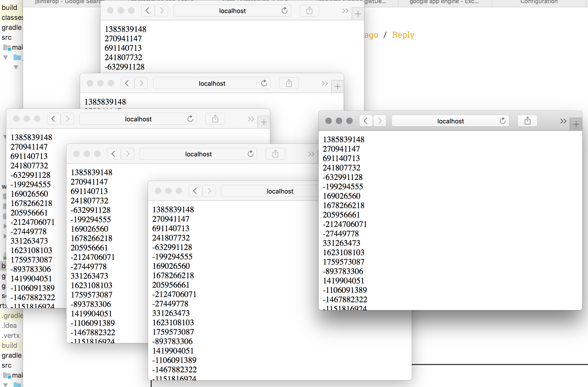Click forward arrow in bottom center Safari window
588x387 pixels.
(x=209, y=191)
